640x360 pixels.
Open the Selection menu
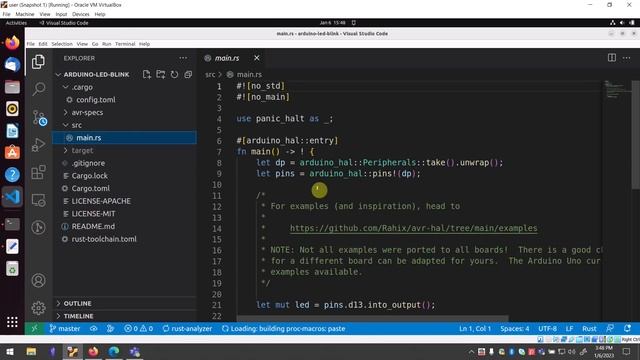[x=62, y=44]
